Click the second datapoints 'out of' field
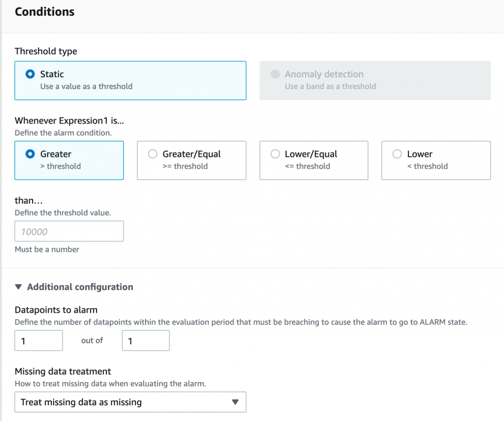 [146, 340]
